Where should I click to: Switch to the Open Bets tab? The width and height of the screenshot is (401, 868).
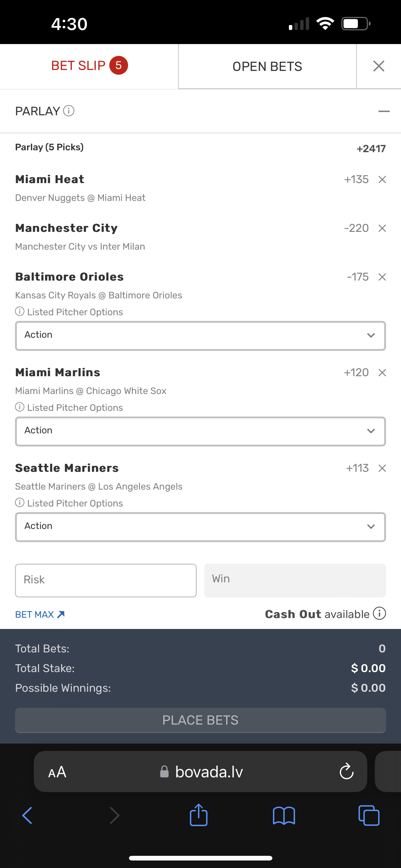267,66
